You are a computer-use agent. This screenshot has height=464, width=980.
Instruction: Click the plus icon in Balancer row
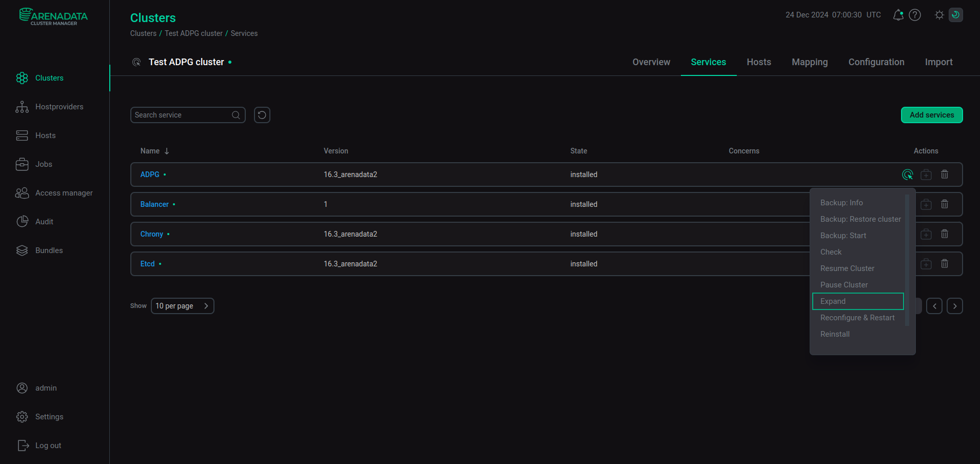click(x=926, y=204)
